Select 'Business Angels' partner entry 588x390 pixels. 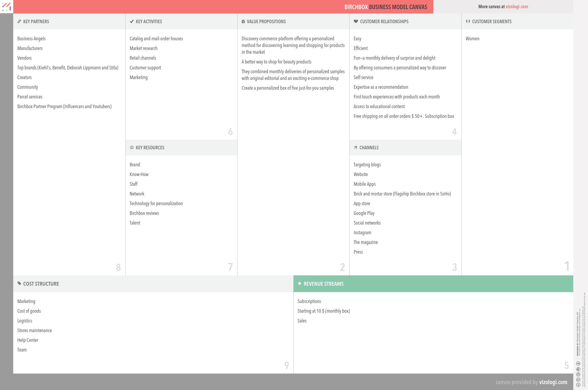pyautogui.click(x=31, y=39)
